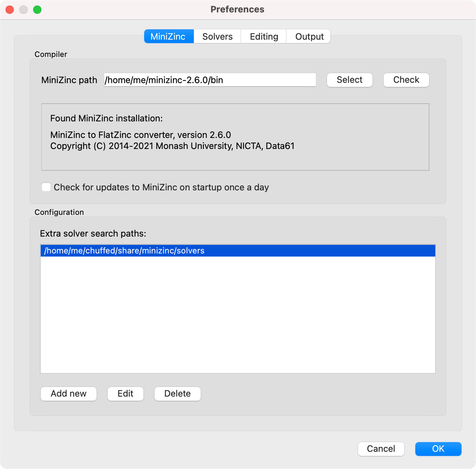The image size is (476, 469).
Task: Click the Found MiniZinc installation text
Action: pyautogui.click(x=106, y=118)
